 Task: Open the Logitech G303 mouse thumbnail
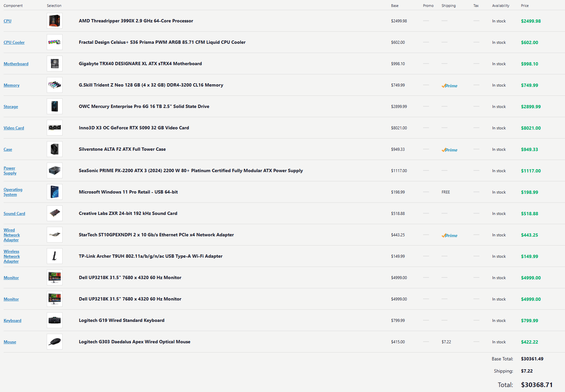[55, 342]
